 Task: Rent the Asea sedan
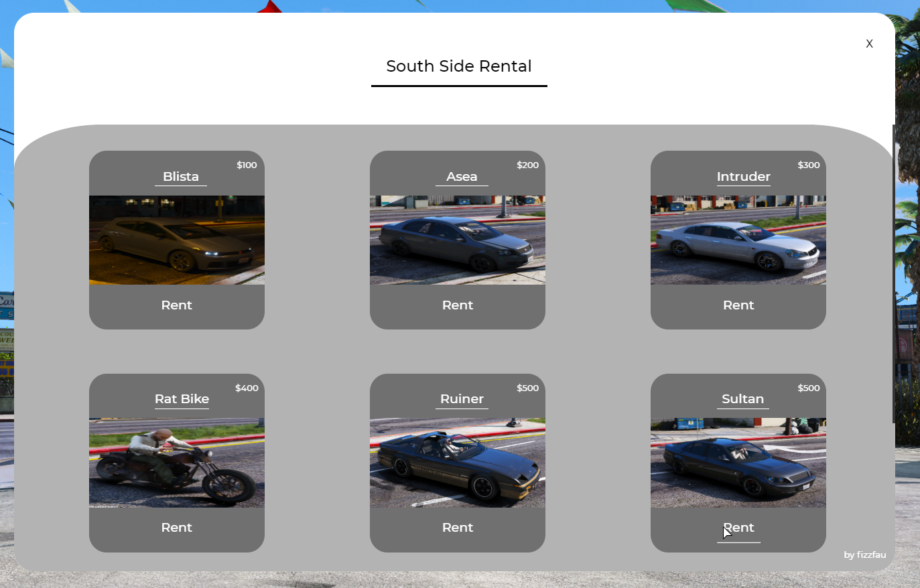point(458,305)
